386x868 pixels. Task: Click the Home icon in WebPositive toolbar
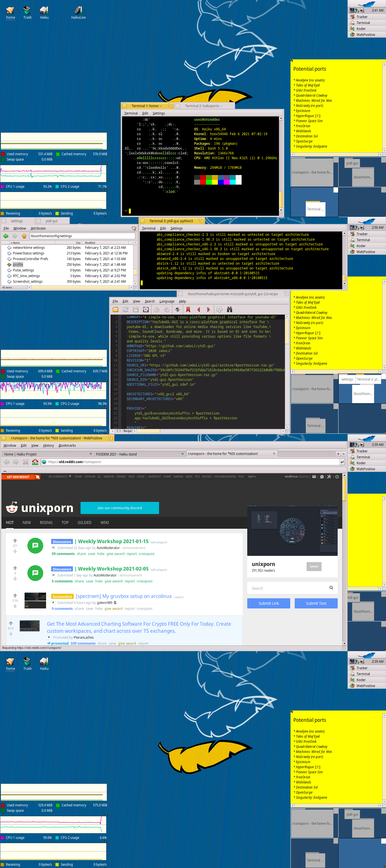pyautogui.click(x=35, y=462)
